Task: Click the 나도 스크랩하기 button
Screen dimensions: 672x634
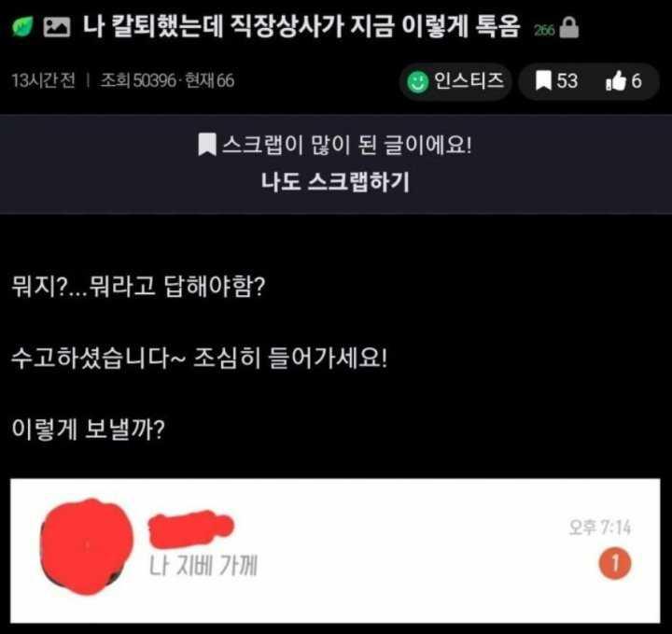Action: (x=336, y=182)
